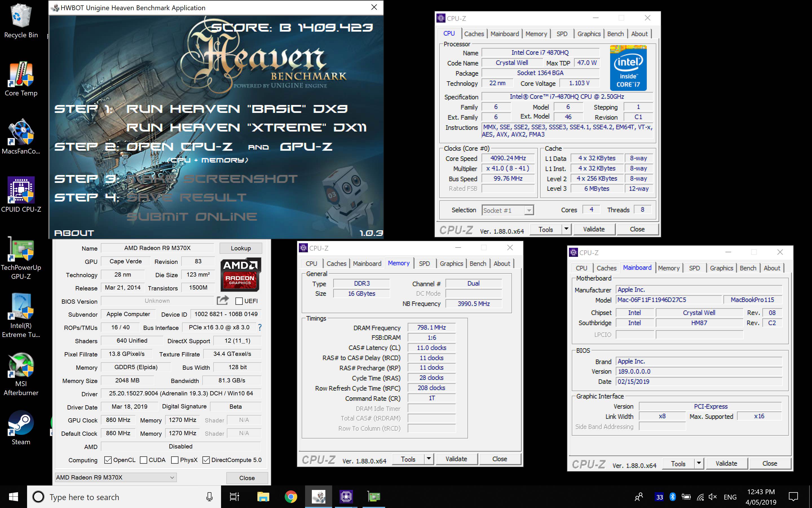Open the TechPowerUp GPU-Z desktop shortcut
Screen dimensions: 812x508
click(x=21, y=258)
